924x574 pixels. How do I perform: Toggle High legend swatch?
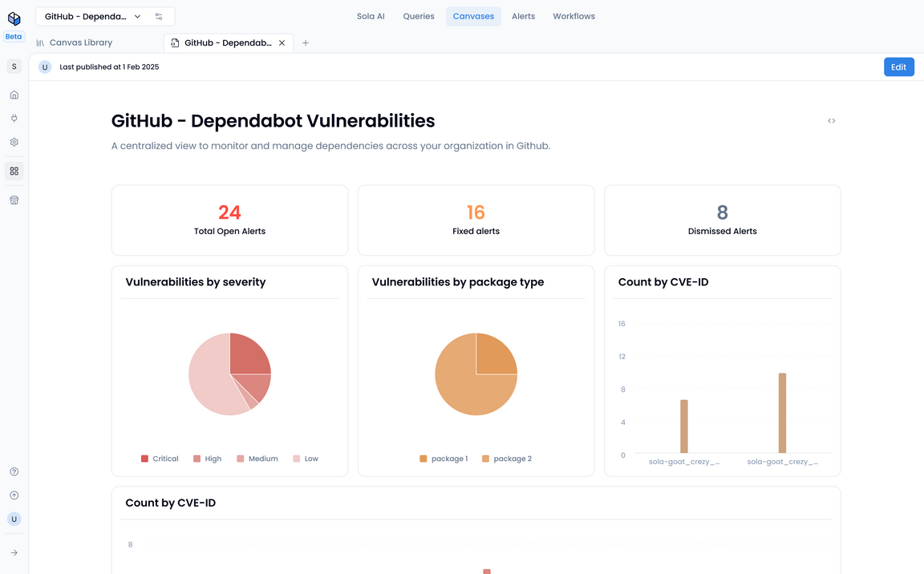pyautogui.click(x=197, y=459)
